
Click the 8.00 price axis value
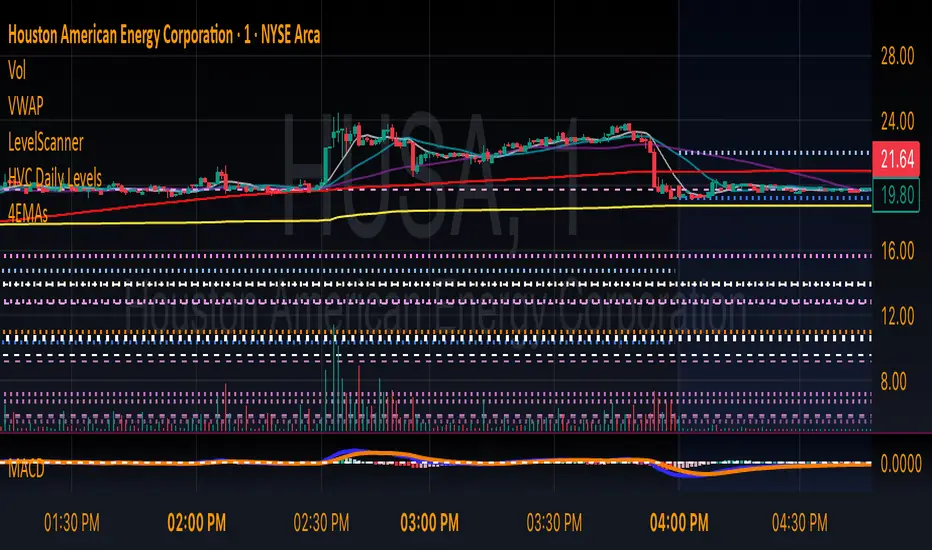893,381
